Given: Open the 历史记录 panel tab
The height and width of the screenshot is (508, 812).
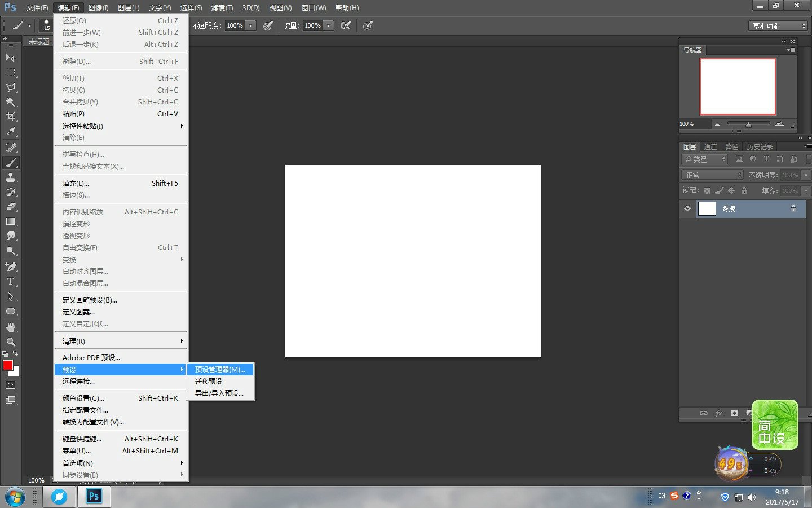Looking at the screenshot, I should coord(760,147).
